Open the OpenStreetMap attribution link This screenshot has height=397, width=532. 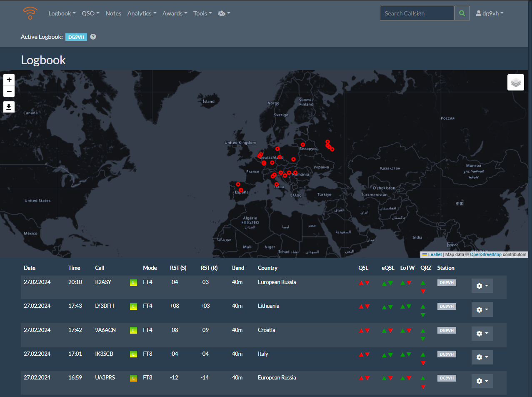[x=486, y=254]
